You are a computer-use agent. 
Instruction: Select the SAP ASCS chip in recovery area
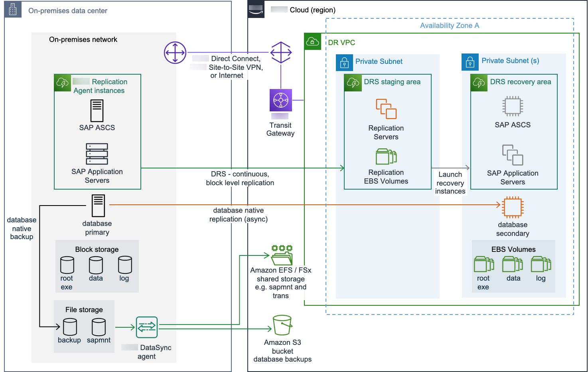click(x=513, y=106)
